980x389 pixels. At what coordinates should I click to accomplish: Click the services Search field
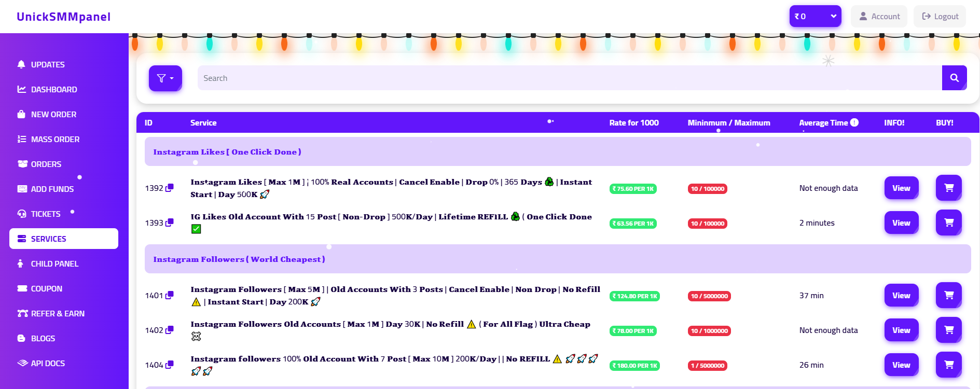click(569, 78)
